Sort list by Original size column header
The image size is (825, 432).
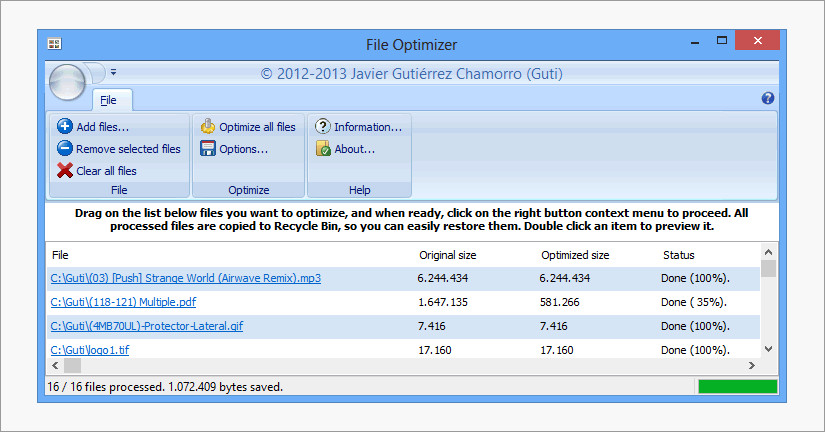447,255
